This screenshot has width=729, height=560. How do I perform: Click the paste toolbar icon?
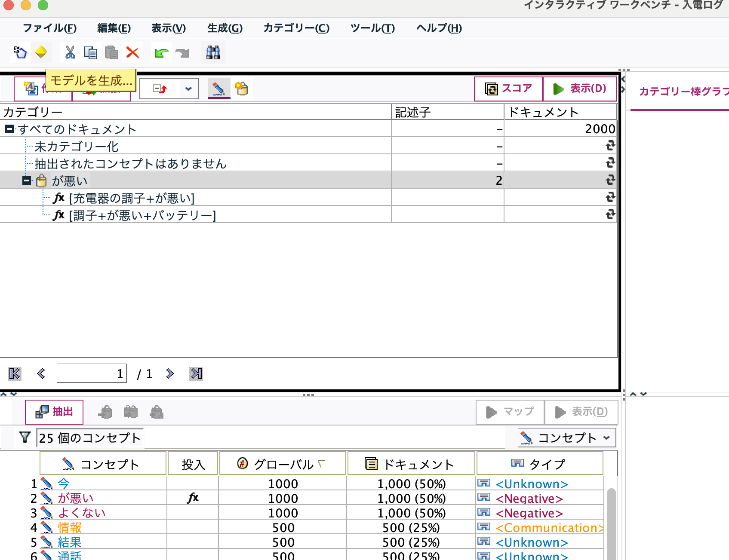tap(111, 52)
